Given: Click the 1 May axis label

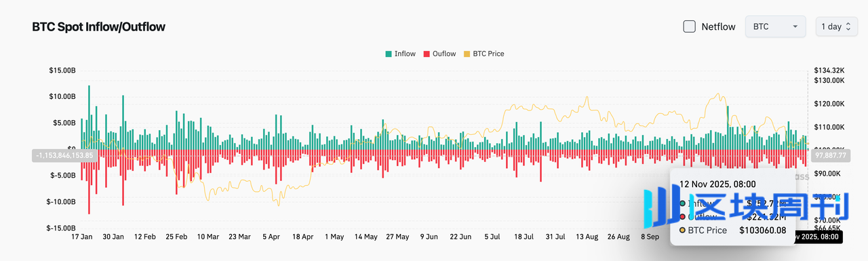Looking at the screenshot, I should pos(334,237).
